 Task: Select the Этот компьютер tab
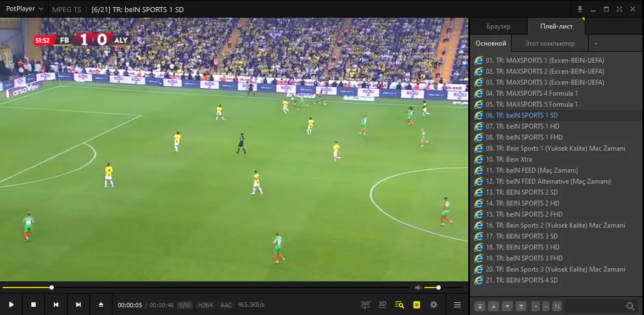(x=550, y=43)
